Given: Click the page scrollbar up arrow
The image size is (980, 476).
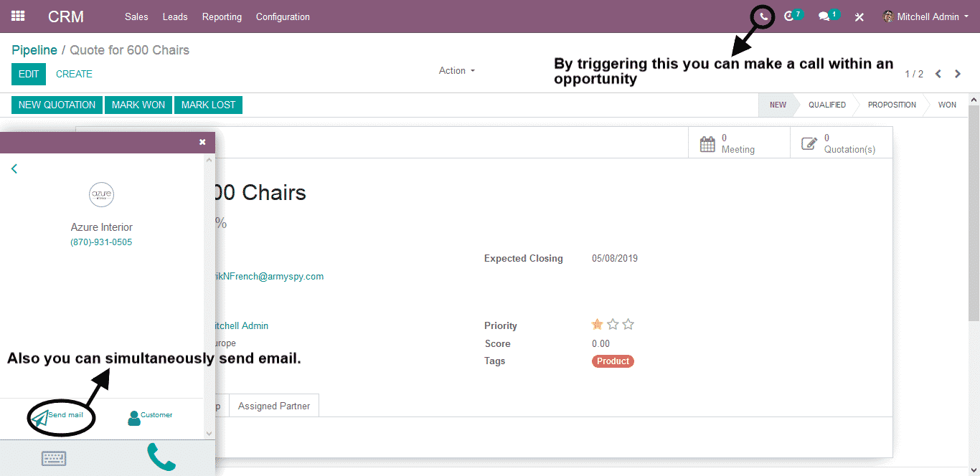Looking at the screenshot, I should (974, 99).
